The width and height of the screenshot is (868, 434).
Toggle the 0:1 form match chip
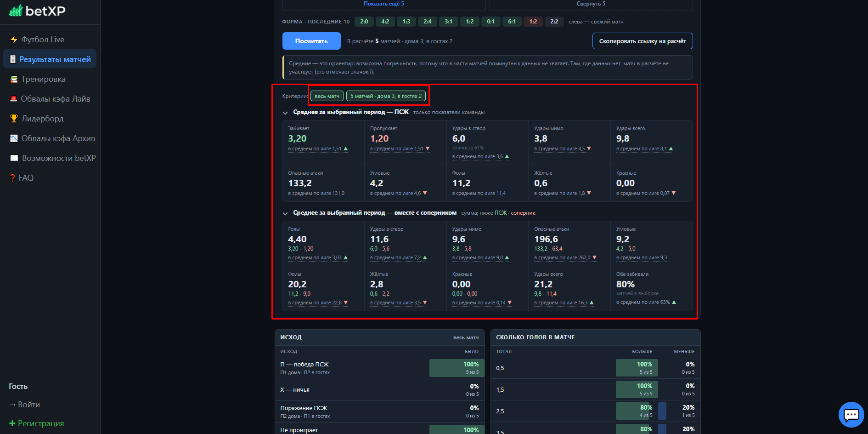tap(491, 22)
